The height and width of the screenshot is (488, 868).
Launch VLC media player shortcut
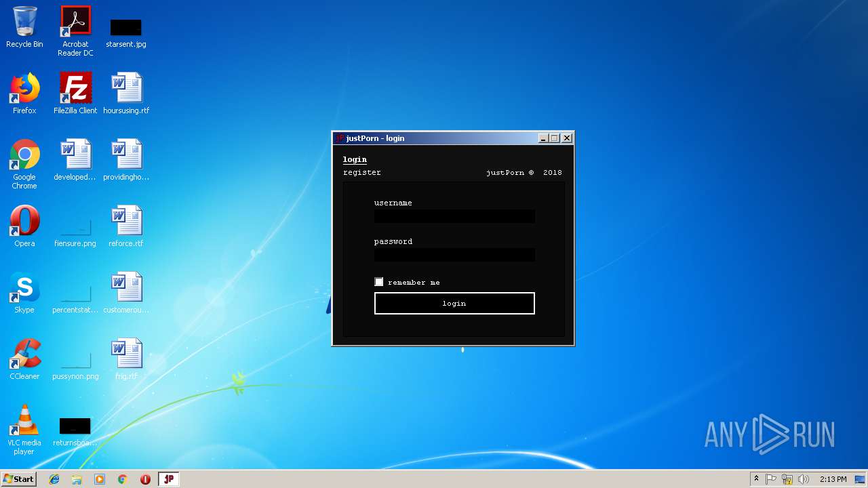click(x=24, y=430)
